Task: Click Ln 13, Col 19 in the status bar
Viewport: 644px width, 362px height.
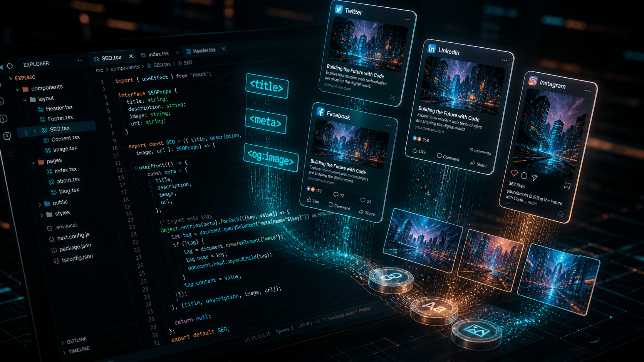Action: [258, 337]
